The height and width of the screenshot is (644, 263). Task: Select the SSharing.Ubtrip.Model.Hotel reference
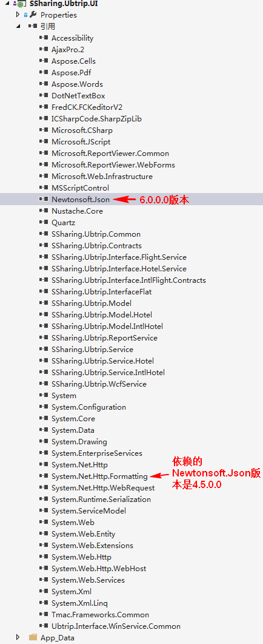(x=102, y=314)
